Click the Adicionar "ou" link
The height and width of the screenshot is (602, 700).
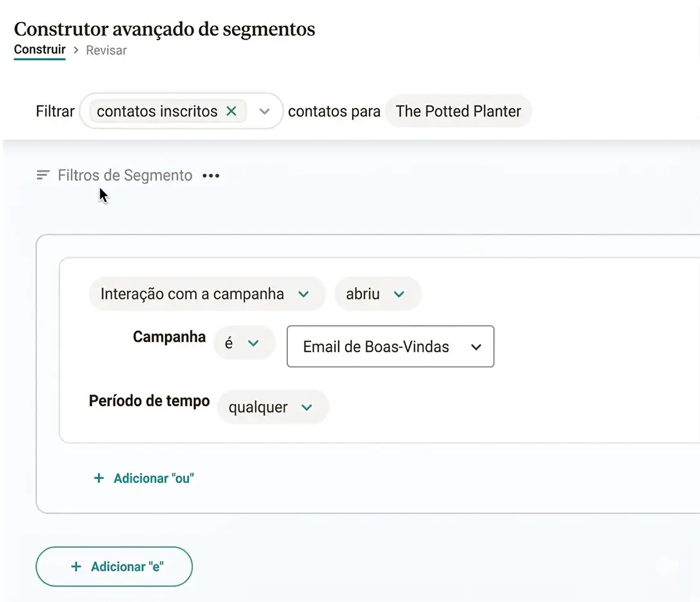pyautogui.click(x=143, y=478)
